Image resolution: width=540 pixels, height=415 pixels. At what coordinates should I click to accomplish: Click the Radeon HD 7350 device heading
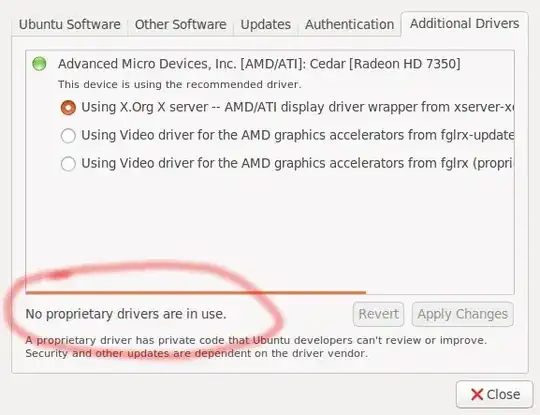(259, 64)
